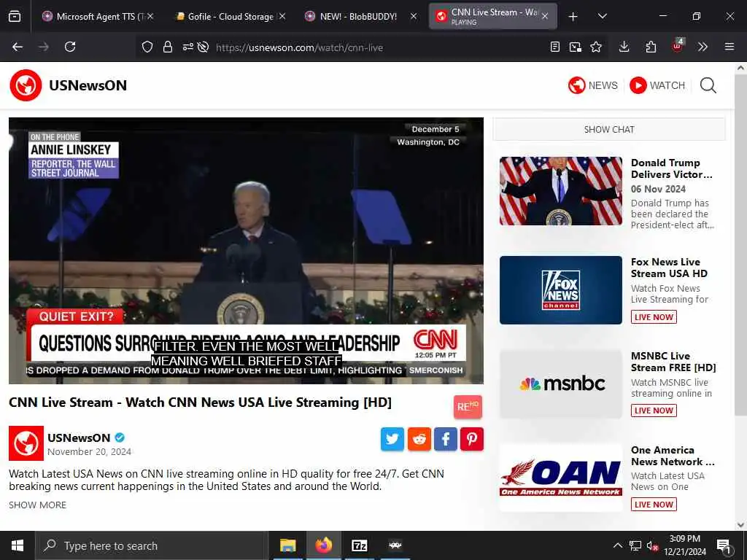Image resolution: width=747 pixels, height=560 pixels.
Task: Share on Twitter icon
Action: (x=392, y=439)
